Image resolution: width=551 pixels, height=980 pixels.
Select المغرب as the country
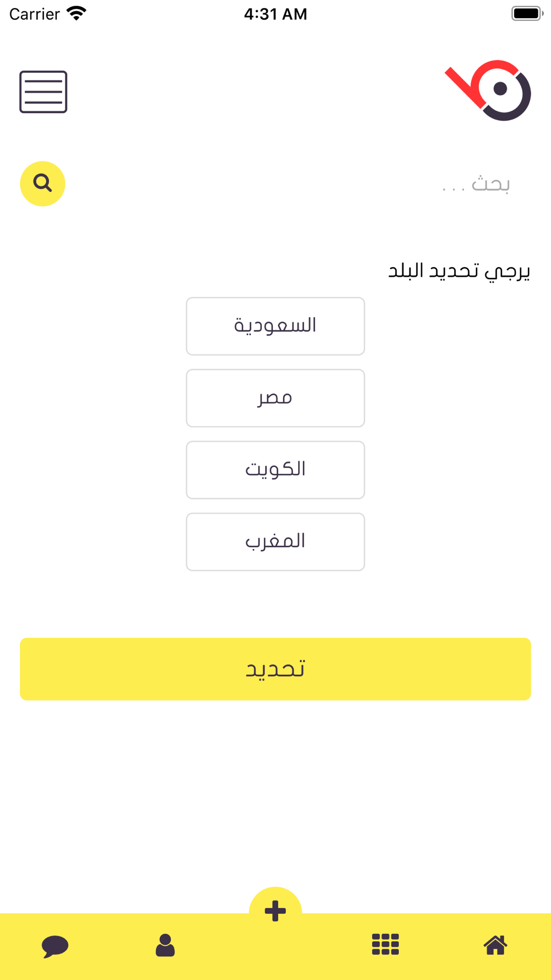pyautogui.click(x=275, y=542)
